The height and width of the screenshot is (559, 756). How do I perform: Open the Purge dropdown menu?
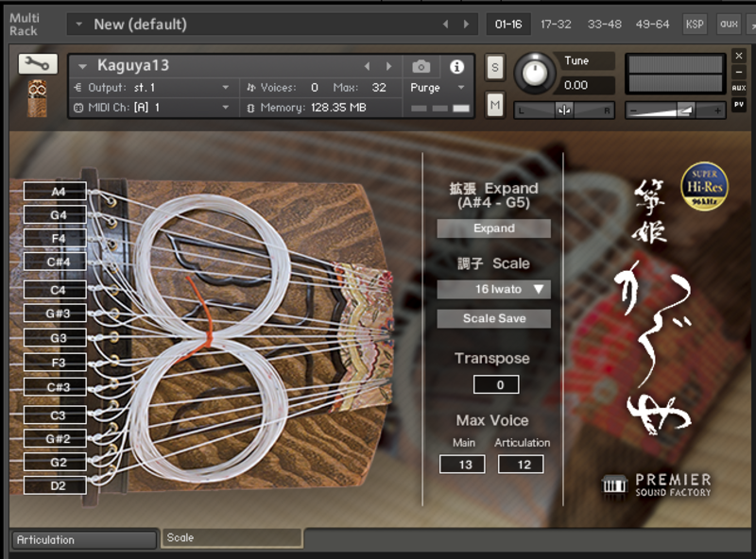[x=461, y=88]
